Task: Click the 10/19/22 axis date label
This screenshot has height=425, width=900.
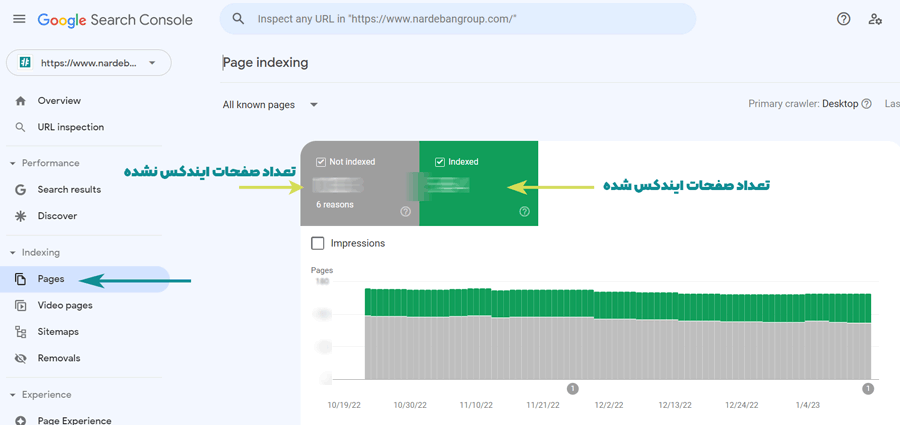Action: pyautogui.click(x=344, y=405)
